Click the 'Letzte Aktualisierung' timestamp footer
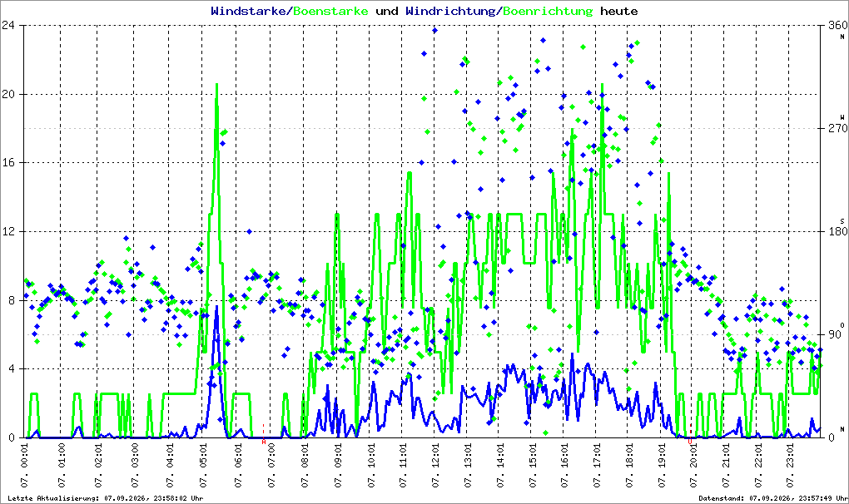 pyautogui.click(x=106, y=498)
